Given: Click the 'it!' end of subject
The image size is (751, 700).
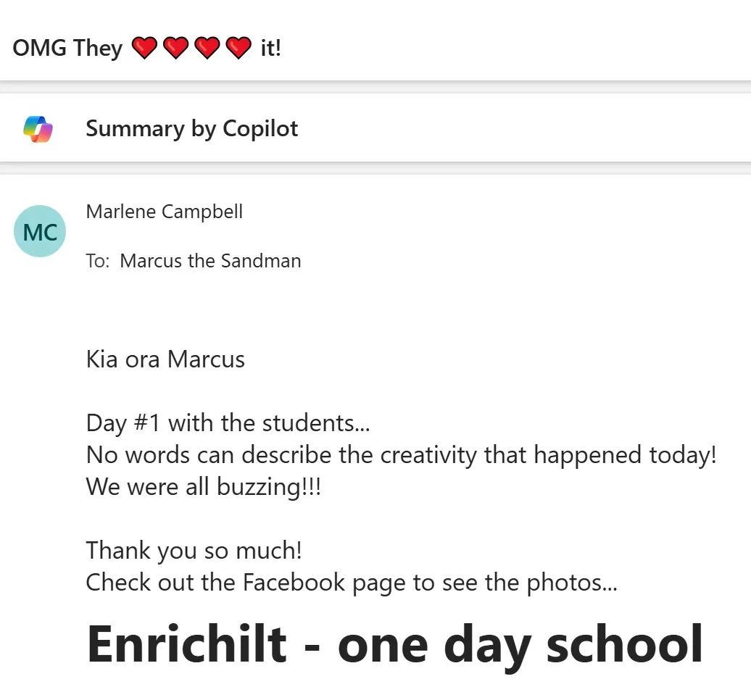Looking at the screenshot, I should tap(270, 48).
